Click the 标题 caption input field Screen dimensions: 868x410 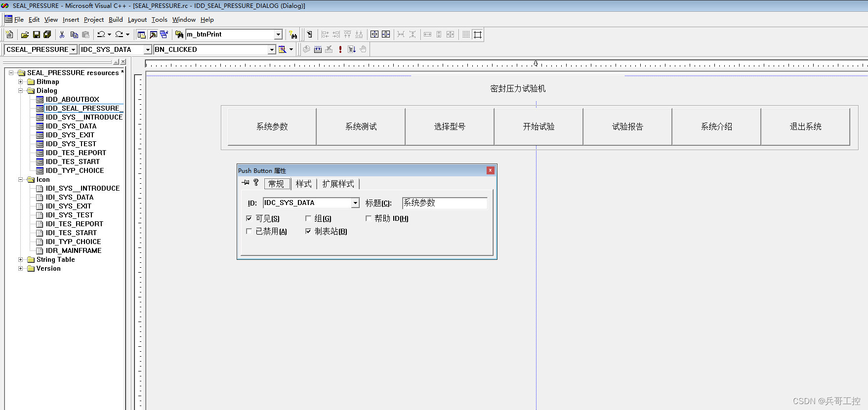click(x=445, y=203)
